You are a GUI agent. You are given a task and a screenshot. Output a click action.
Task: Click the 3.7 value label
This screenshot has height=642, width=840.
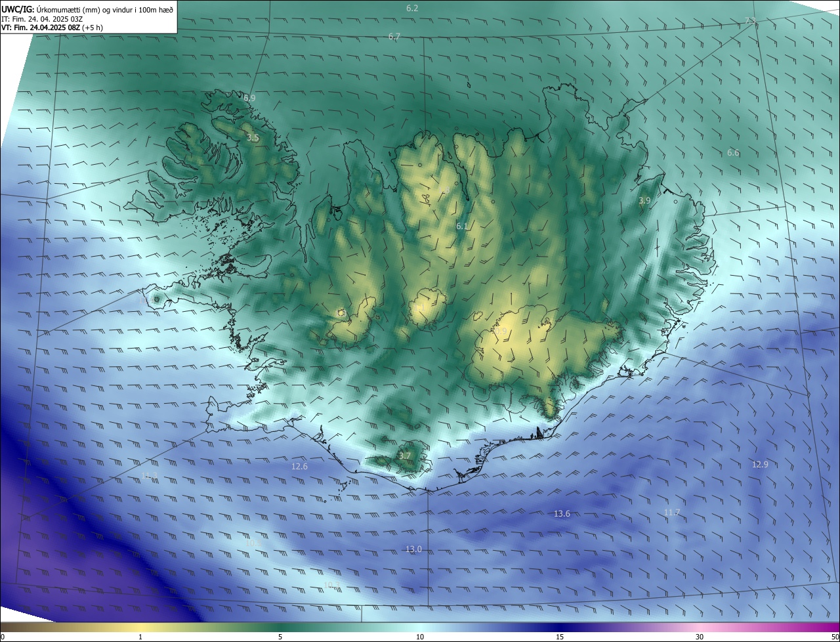point(404,456)
